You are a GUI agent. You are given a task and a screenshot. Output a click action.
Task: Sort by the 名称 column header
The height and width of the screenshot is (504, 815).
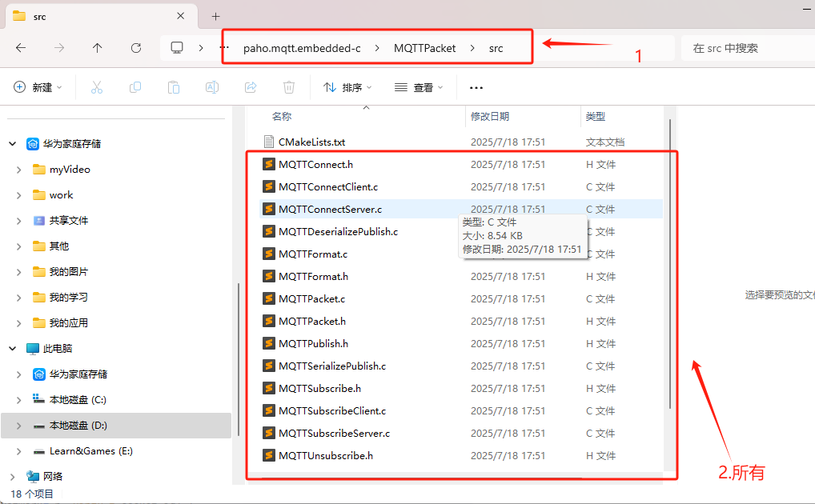282,116
